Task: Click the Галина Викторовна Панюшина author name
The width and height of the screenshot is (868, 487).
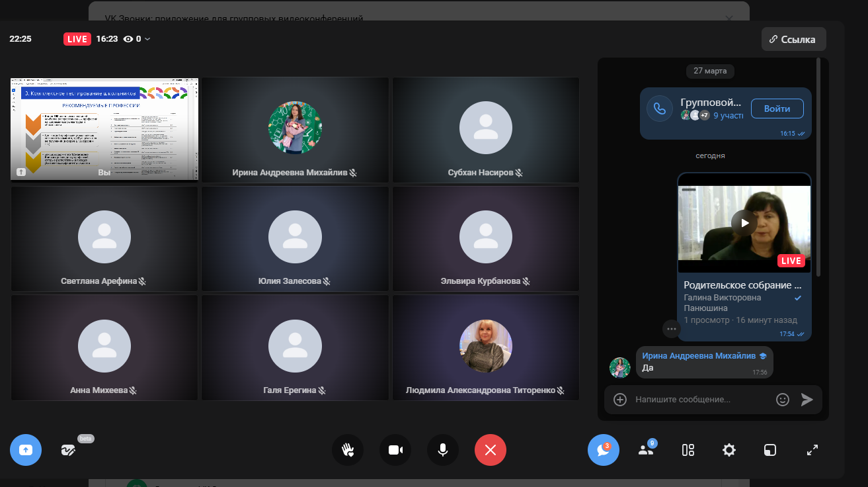Action: (722, 302)
